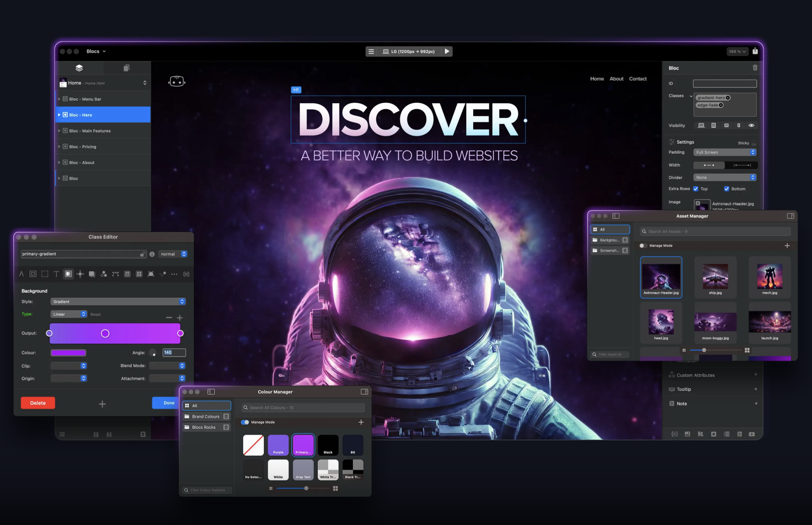The height and width of the screenshot is (525, 812).
Task: Uncheck the Bottom extra rows checkbox
Action: point(726,188)
